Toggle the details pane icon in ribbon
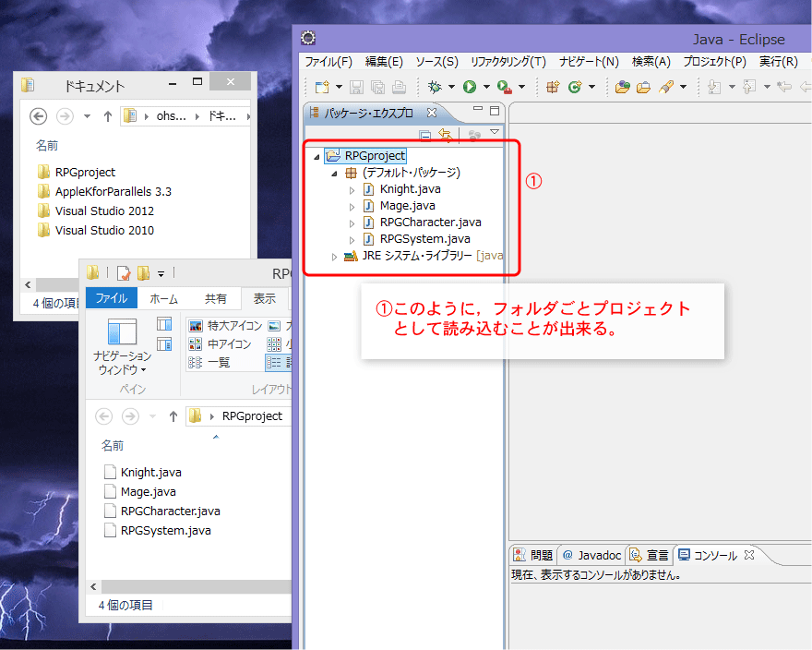812x650 pixels. (164, 344)
